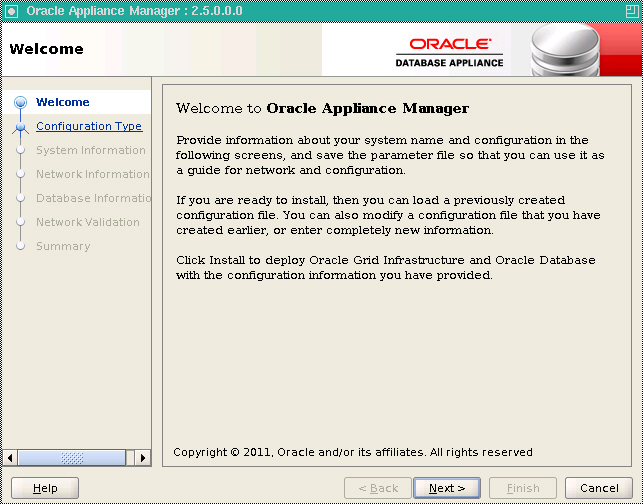Click right arrow of sidebar scrollbar

coord(143,457)
